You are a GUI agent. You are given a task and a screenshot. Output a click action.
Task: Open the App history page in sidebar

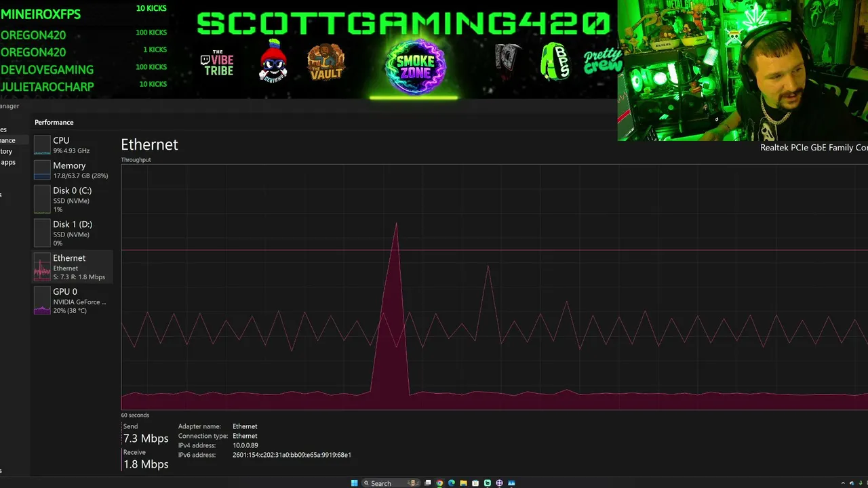point(6,151)
